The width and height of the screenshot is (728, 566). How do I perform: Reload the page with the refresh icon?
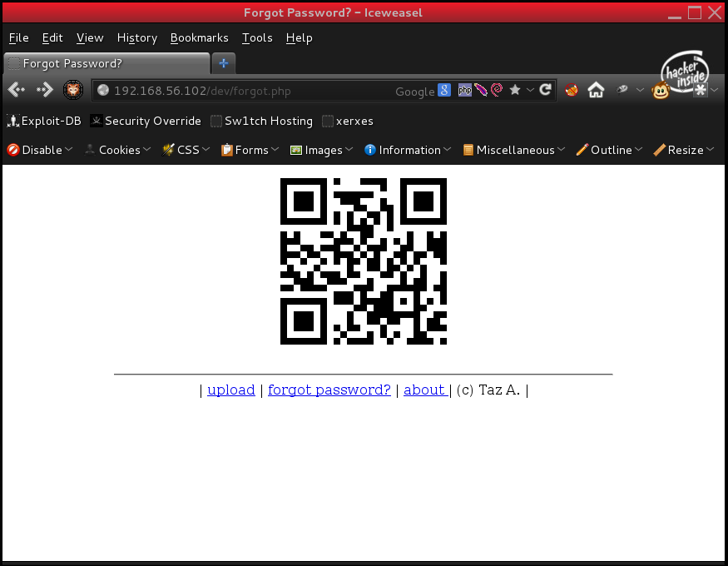(x=546, y=90)
